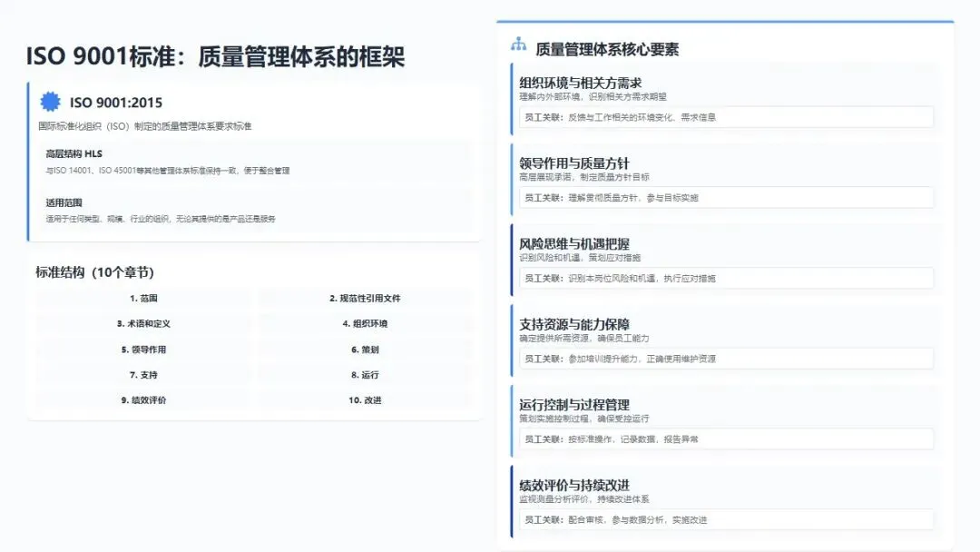Click subtitle 识别风险和机遇，策划应对措施
Image resolution: width=980 pixels, height=552 pixels.
[x=579, y=258]
